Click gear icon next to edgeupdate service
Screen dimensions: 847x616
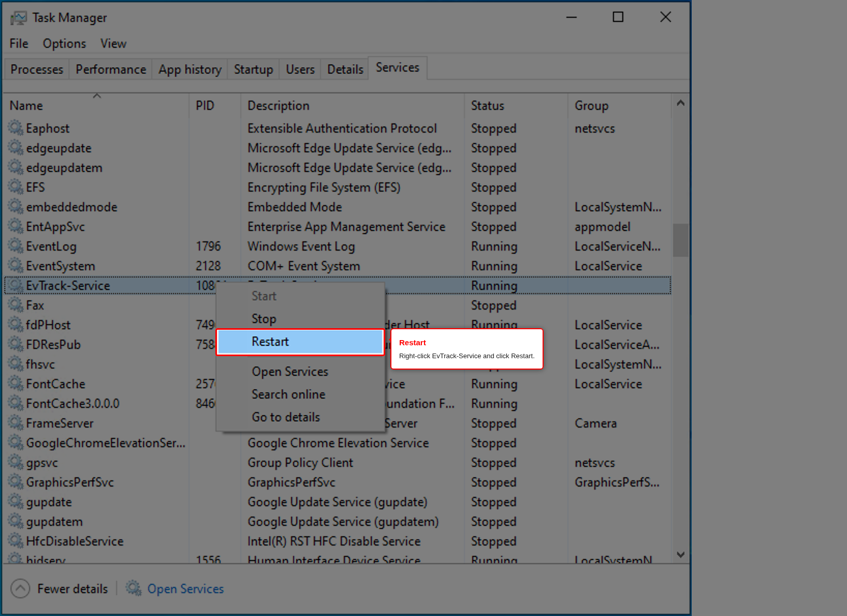point(16,147)
